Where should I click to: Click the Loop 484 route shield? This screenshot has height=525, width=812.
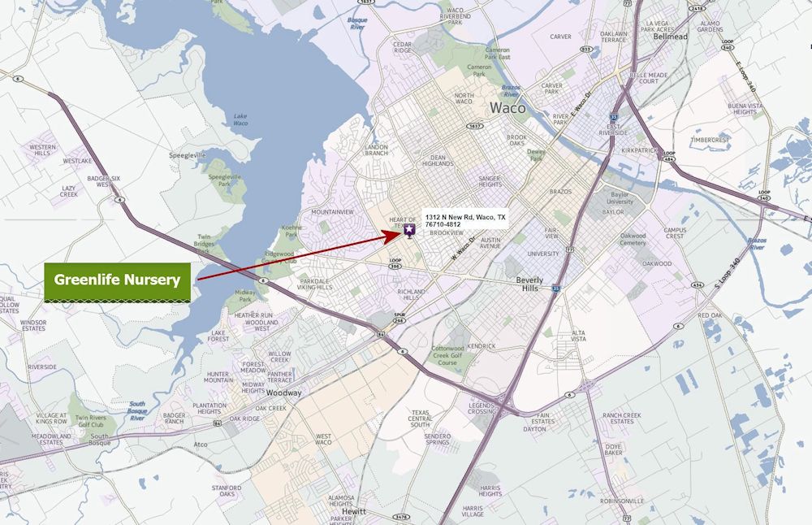(669, 155)
